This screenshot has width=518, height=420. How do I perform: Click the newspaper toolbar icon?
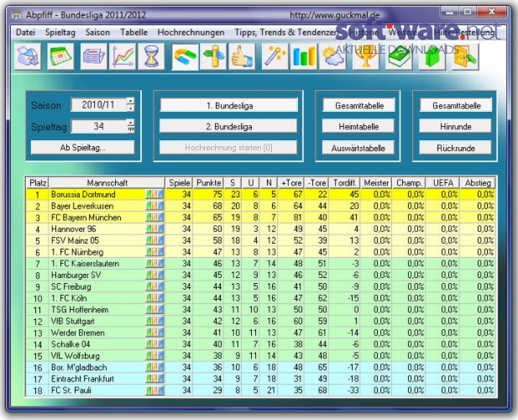94,56
